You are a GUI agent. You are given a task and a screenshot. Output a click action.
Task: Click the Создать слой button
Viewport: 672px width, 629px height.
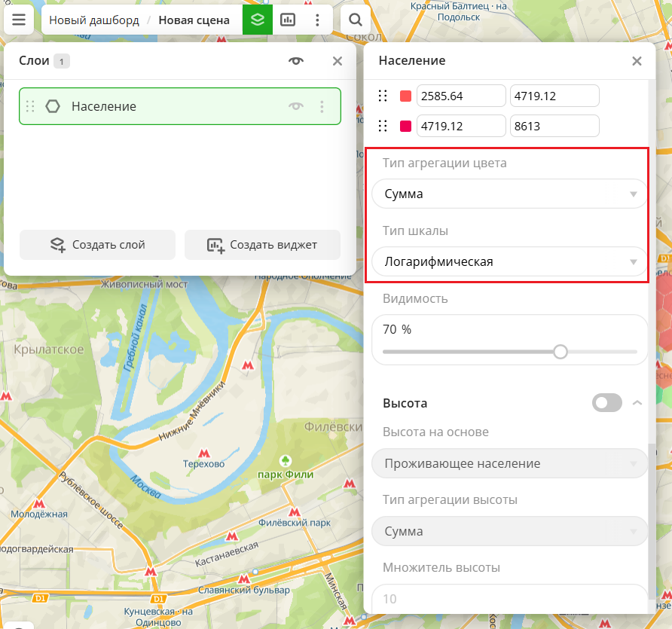click(97, 245)
